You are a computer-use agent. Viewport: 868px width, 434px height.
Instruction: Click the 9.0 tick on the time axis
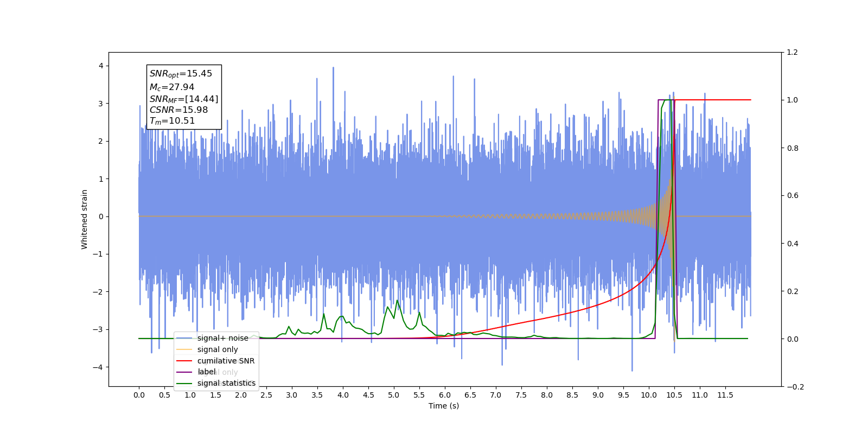click(x=598, y=395)
